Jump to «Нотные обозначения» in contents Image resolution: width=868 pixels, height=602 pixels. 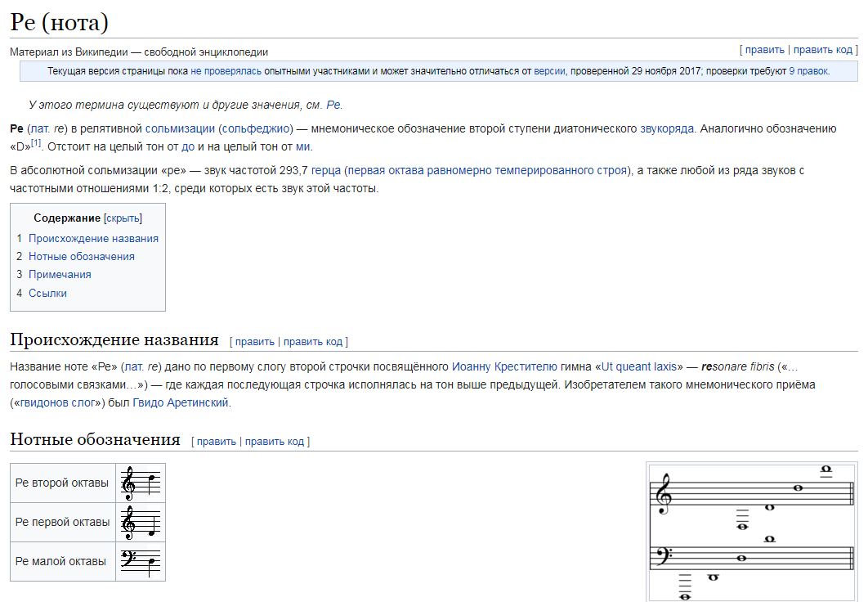pos(82,256)
